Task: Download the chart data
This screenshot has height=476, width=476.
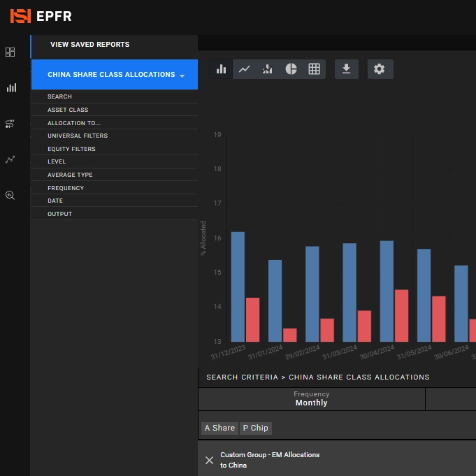Action: [346, 69]
